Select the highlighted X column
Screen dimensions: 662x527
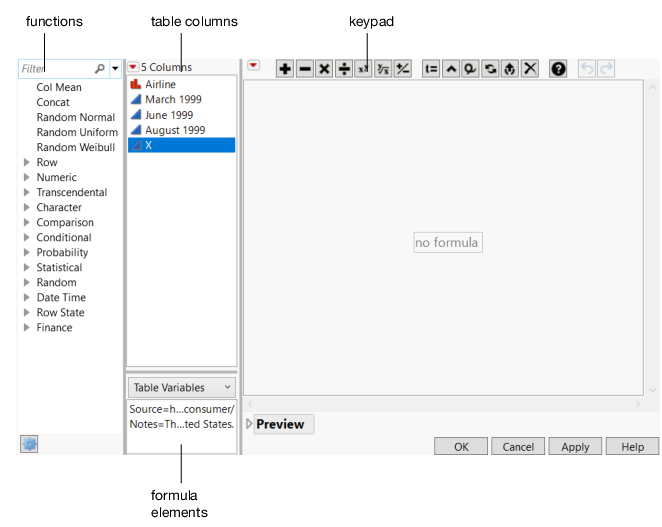coord(182,145)
